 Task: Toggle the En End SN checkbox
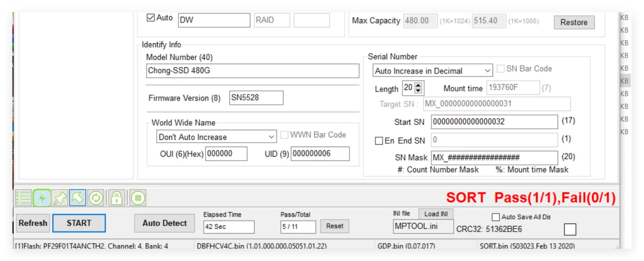379,141
